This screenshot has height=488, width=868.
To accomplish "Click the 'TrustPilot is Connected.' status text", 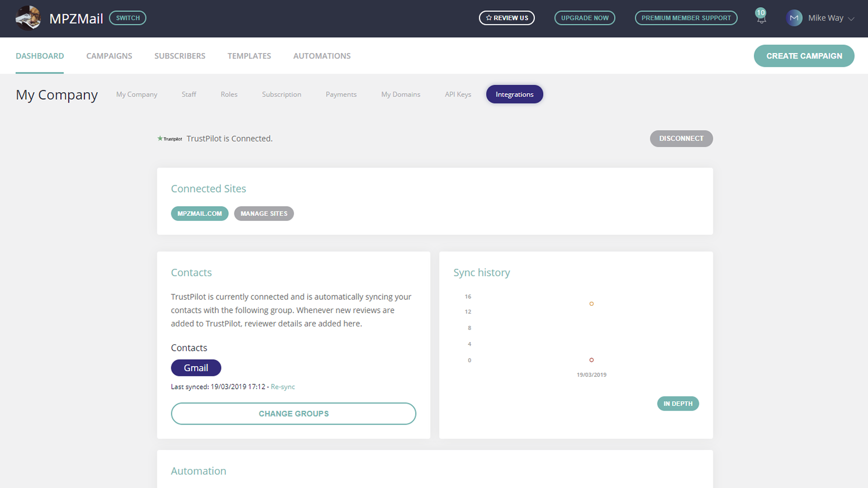I will pyautogui.click(x=229, y=139).
